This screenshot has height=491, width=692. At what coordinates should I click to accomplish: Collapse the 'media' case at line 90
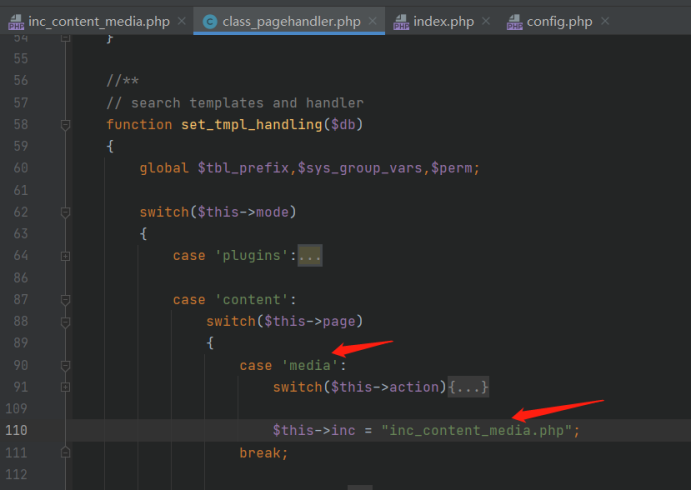[x=65, y=366]
